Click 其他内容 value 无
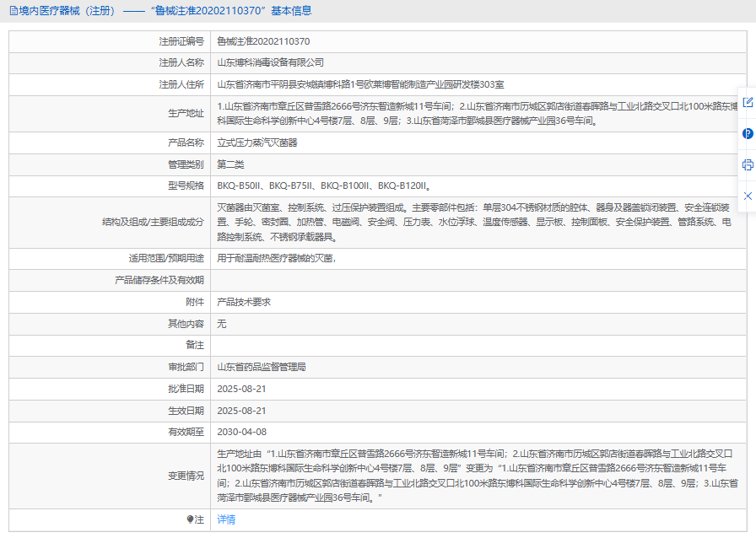 click(221, 324)
